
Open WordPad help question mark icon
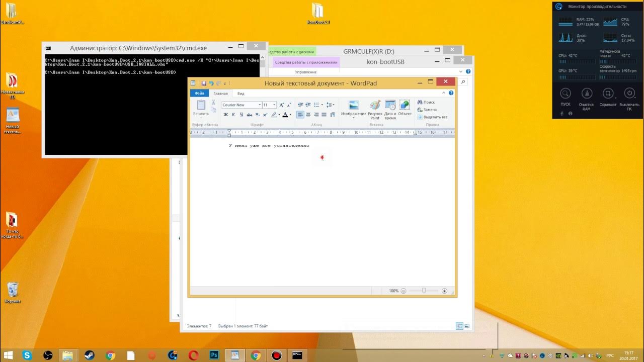pos(451,93)
